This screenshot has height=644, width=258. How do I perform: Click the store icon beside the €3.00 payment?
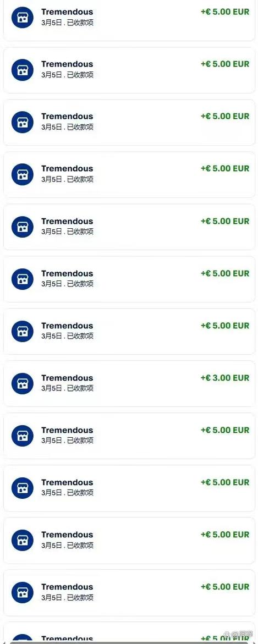[x=22, y=384]
